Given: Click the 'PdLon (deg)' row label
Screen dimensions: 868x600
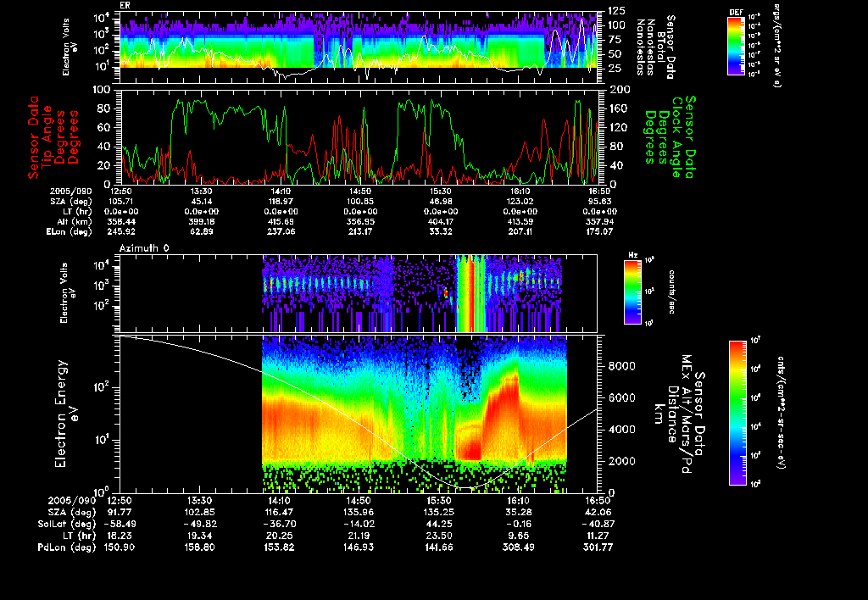Looking at the screenshot, I should tap(67, 547).
